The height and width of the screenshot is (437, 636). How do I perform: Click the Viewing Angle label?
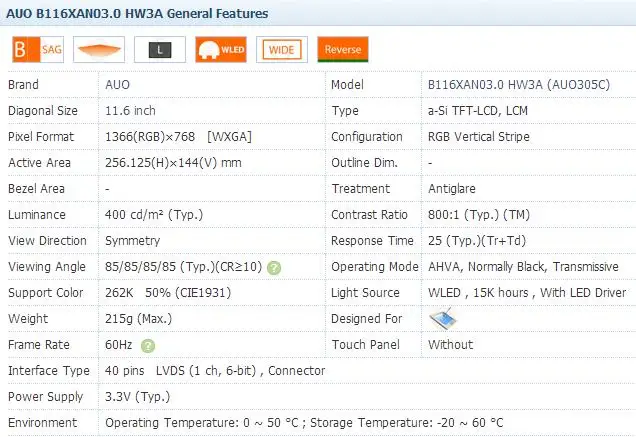[47, 267]
